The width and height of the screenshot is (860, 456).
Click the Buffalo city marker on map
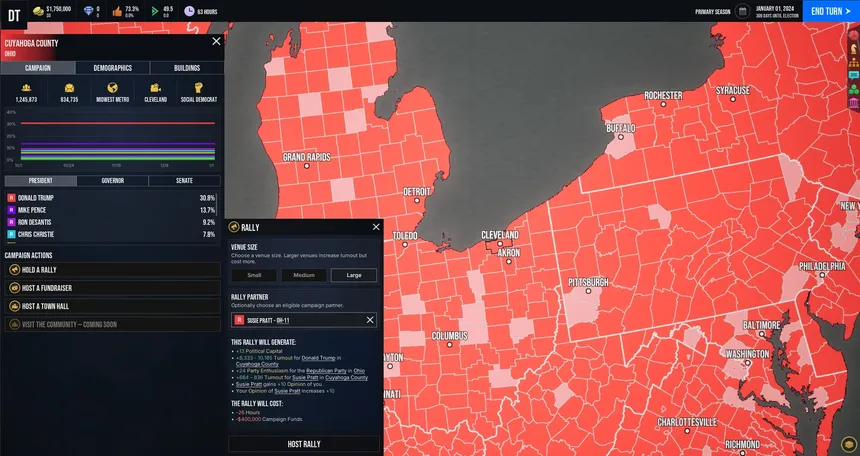click(x=620, y=137)
